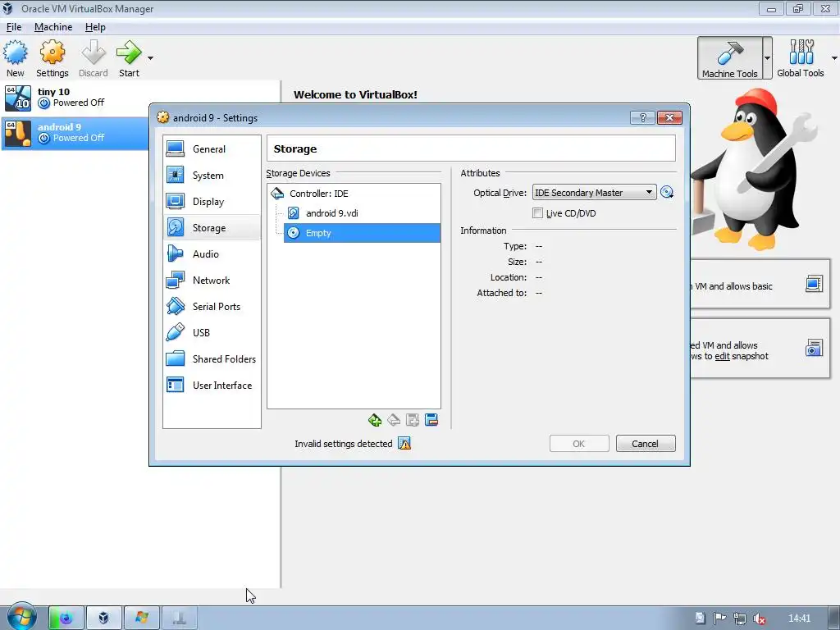The height and width of the screenshot is (630, 840).
Task: Click the Snapshots tool icon in welcome pane
Action: pos(814,348)
